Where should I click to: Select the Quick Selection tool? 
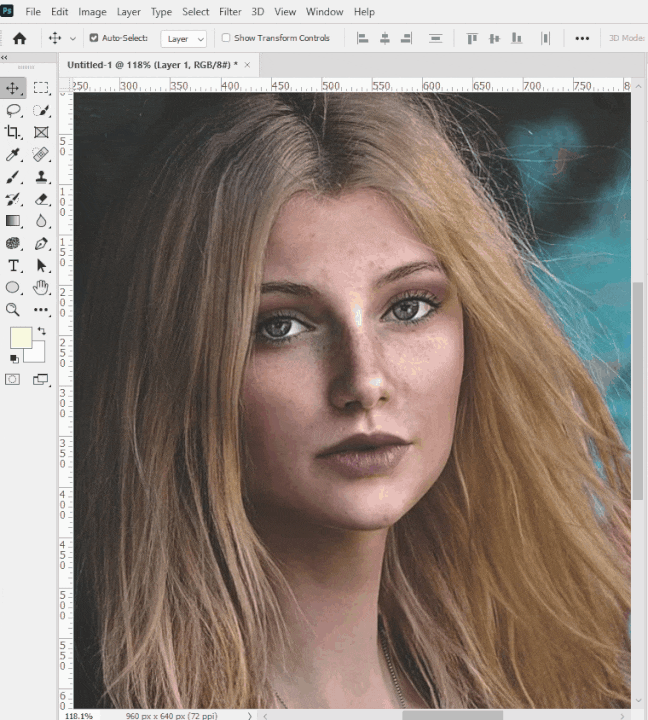tap(41, 110)
